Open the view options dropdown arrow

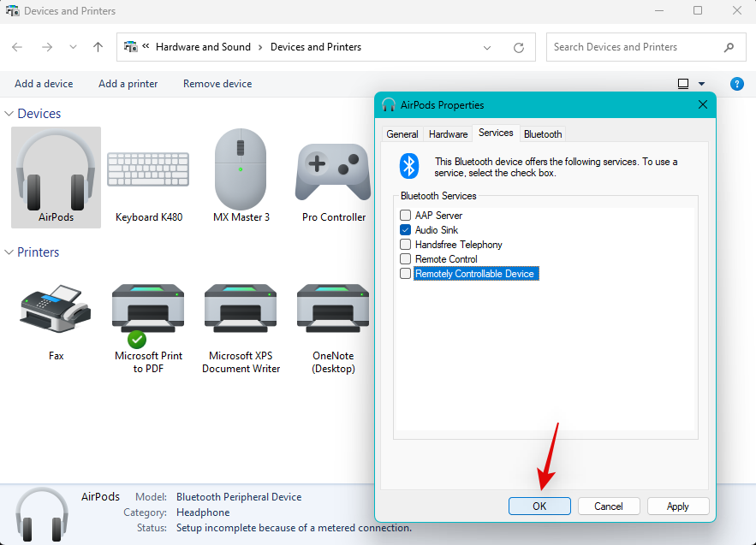click(701, 84)
